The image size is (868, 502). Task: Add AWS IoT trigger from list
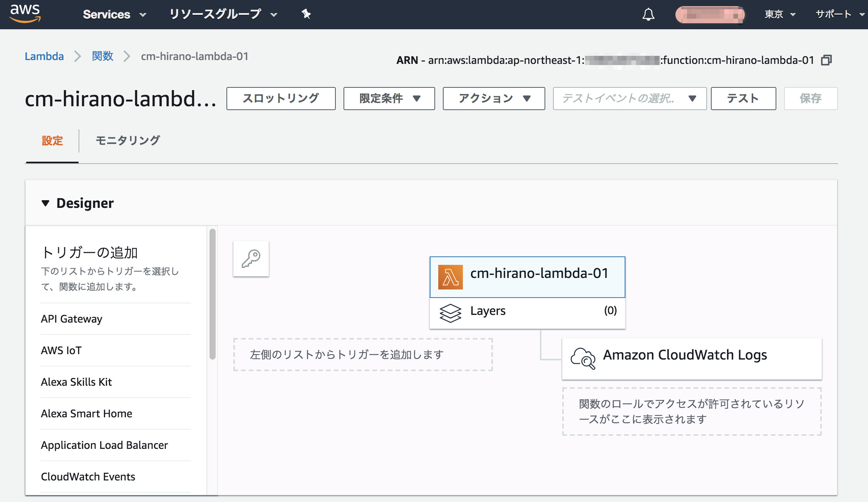point(116,350)
